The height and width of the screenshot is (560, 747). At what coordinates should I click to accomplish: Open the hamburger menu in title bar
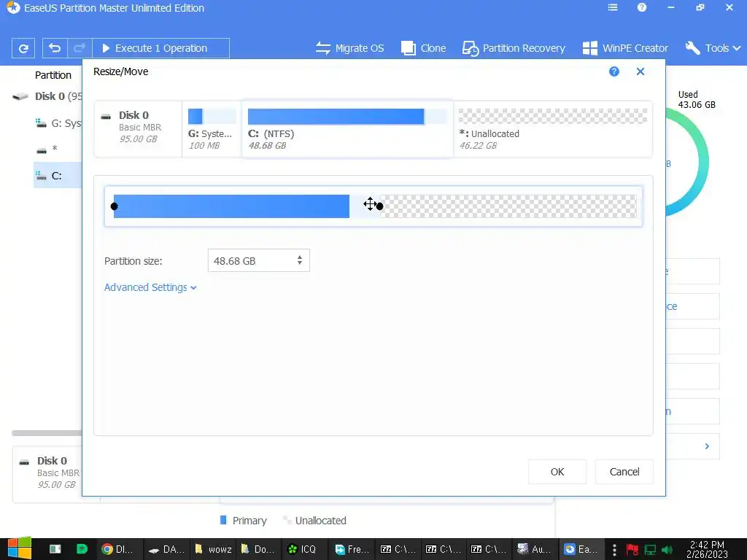[x=613, y=7]
